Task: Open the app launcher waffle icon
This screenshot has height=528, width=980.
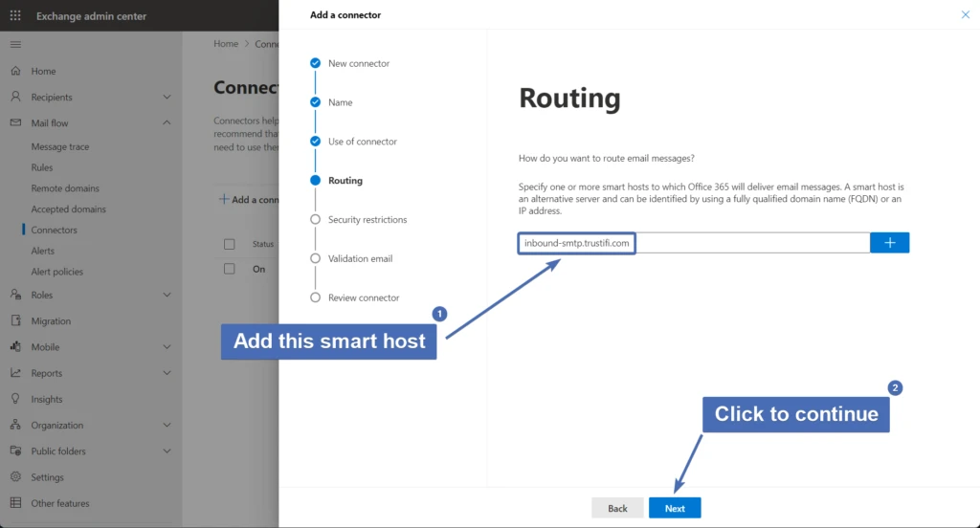Action: [x=15, y=15]
